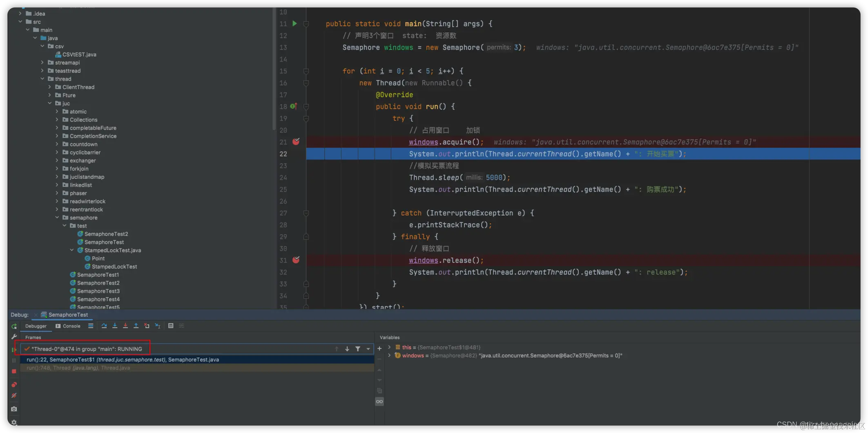Open CSVtEST.java in the project tree
868x433 pixels.
click(76, 54)
